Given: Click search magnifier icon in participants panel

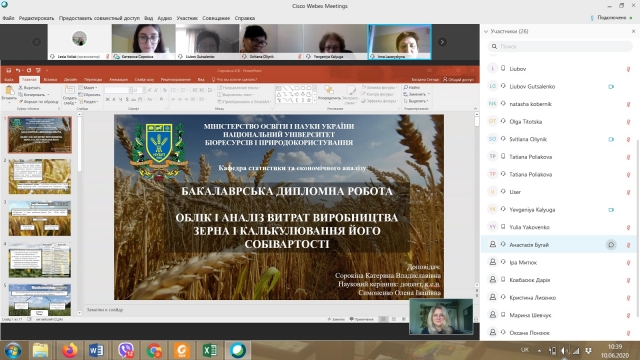Looking at the screenshot, I should tap(494, 47).
